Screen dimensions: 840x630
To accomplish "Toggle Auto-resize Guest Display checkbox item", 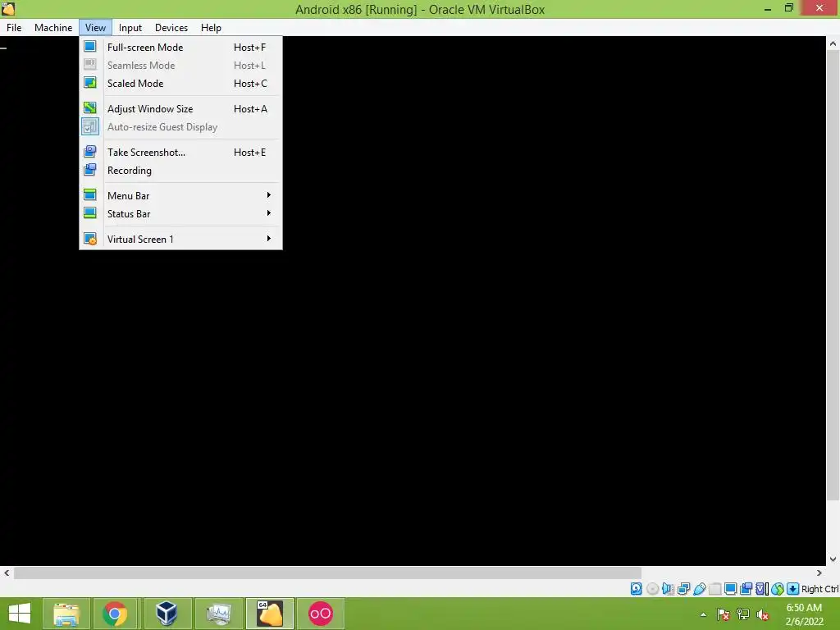I will [180, 127].
